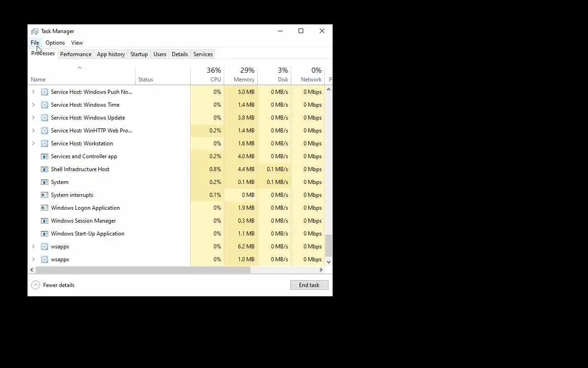The image size is (588, 368).
Task: Select the Windows Logon Application row
Action: [176, 208]
